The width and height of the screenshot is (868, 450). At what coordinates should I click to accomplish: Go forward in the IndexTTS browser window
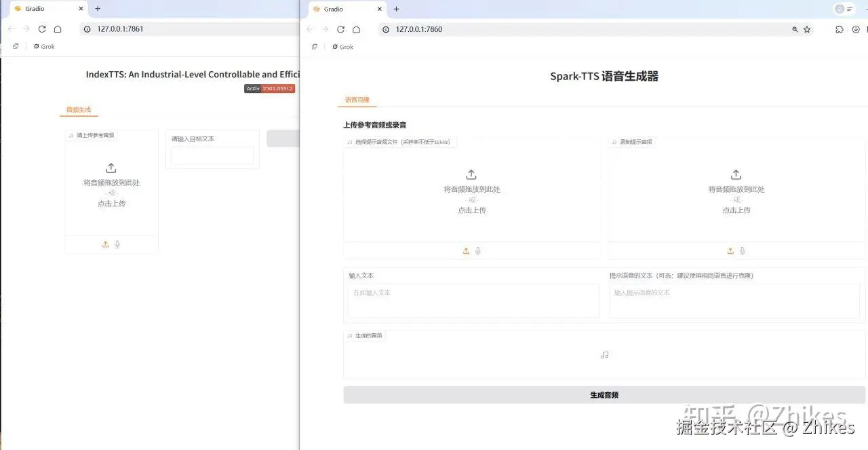pyautogui.click(x=26, y=29)
